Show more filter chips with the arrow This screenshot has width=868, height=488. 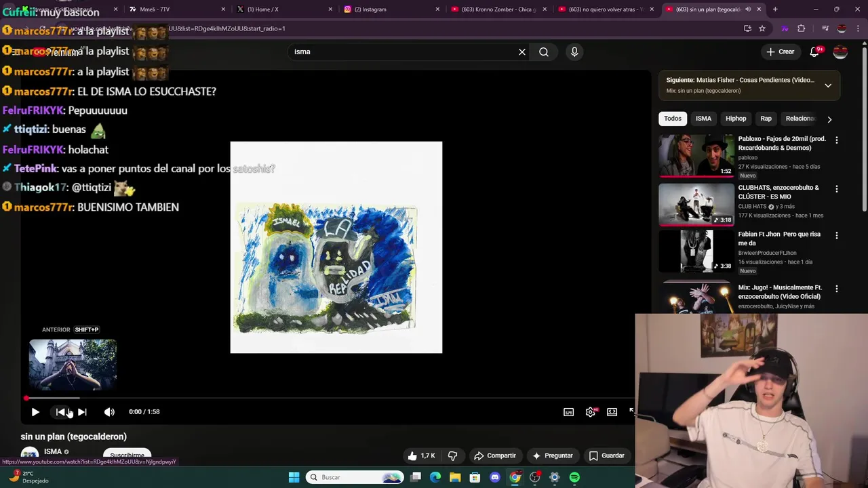point(829,119)
